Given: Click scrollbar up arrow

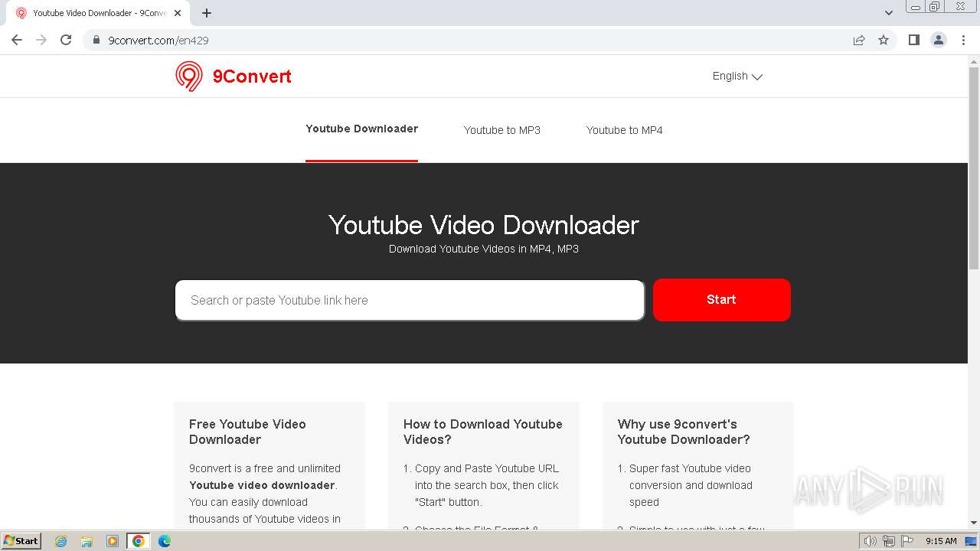Looking at the screenshot, I should (x=974, y=60).
